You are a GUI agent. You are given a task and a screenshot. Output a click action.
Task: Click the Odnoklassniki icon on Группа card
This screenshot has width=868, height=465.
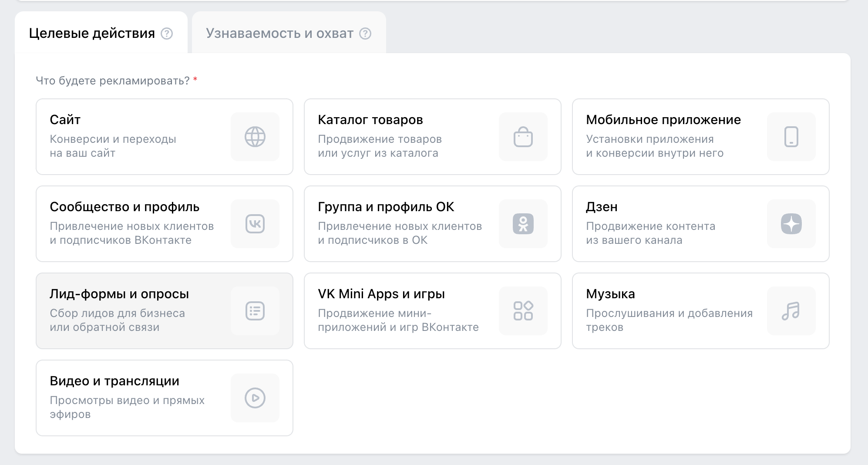pyautogui.click(x=523, y=224)
